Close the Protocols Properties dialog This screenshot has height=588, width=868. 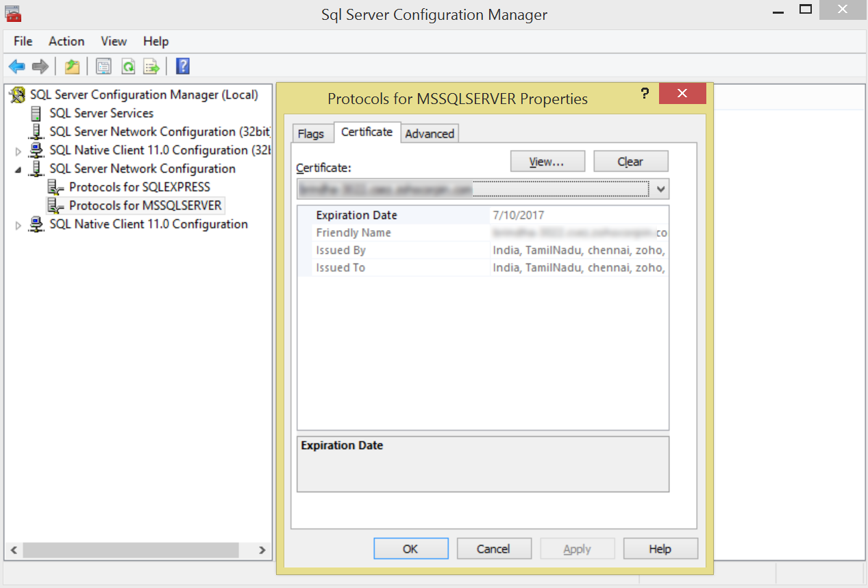click(682, 94)
